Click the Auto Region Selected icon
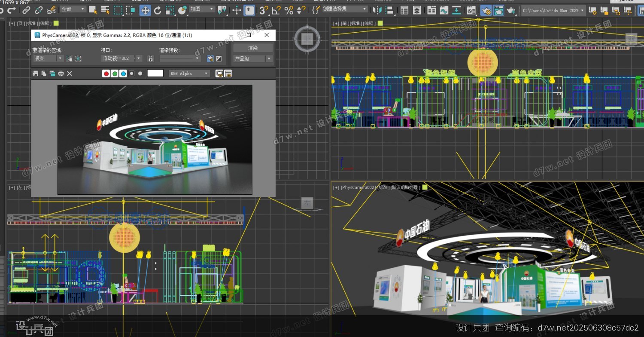The image size is (644, 337). [x=78, y=58]
